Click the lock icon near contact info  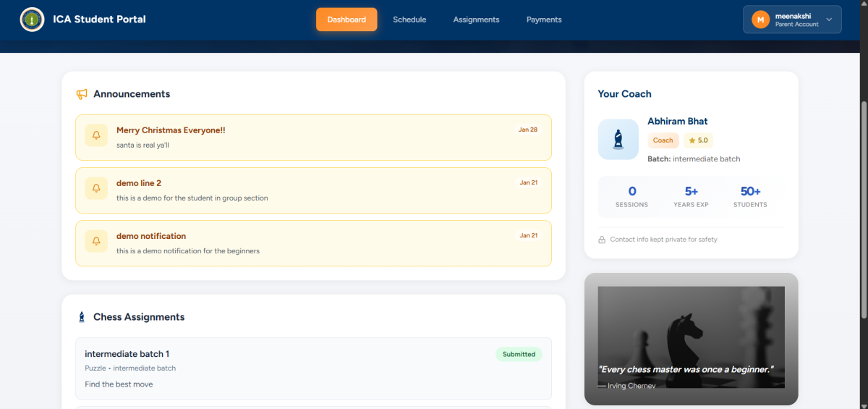pyautogui.click(x=602, y=240)
